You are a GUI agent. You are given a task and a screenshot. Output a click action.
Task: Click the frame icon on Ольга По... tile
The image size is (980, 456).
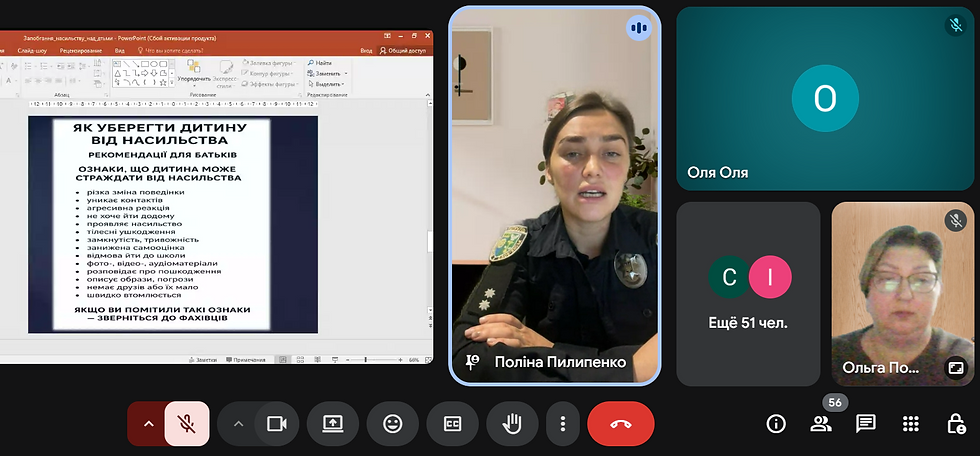956,369
